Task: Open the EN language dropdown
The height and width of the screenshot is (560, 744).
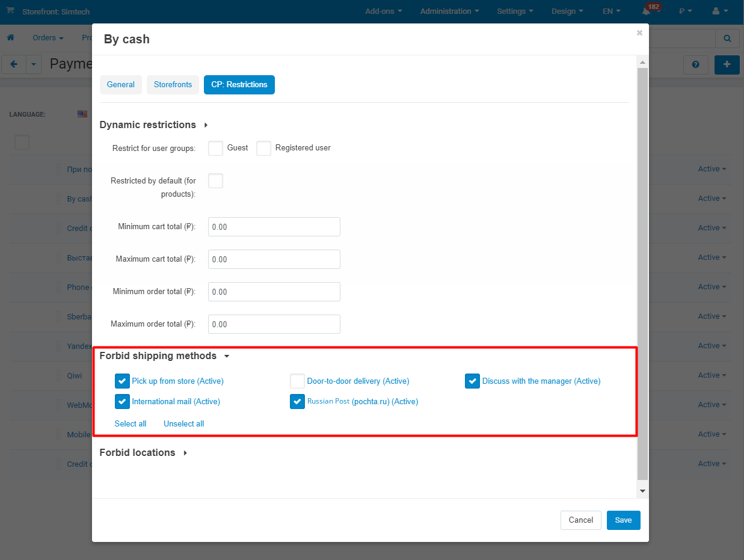Action: 612,11
